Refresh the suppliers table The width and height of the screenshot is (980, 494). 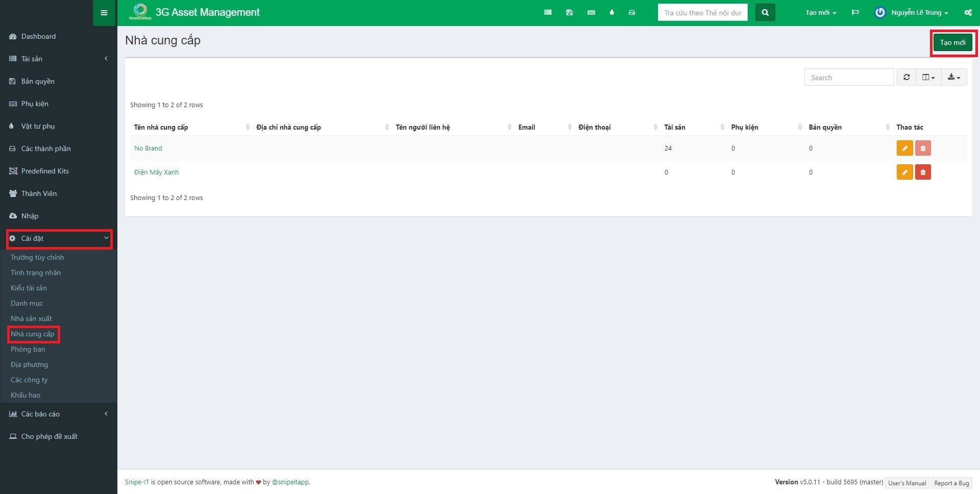tap(906, 78)
